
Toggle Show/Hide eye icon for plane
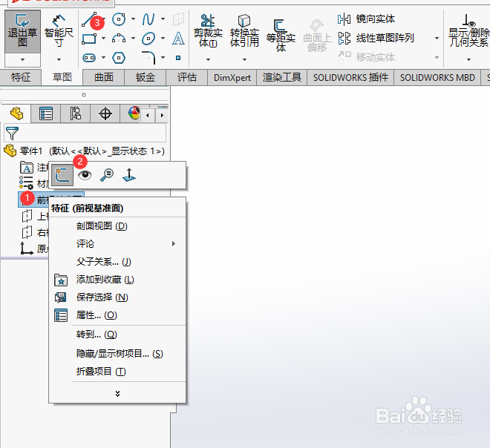click(85, 175)
